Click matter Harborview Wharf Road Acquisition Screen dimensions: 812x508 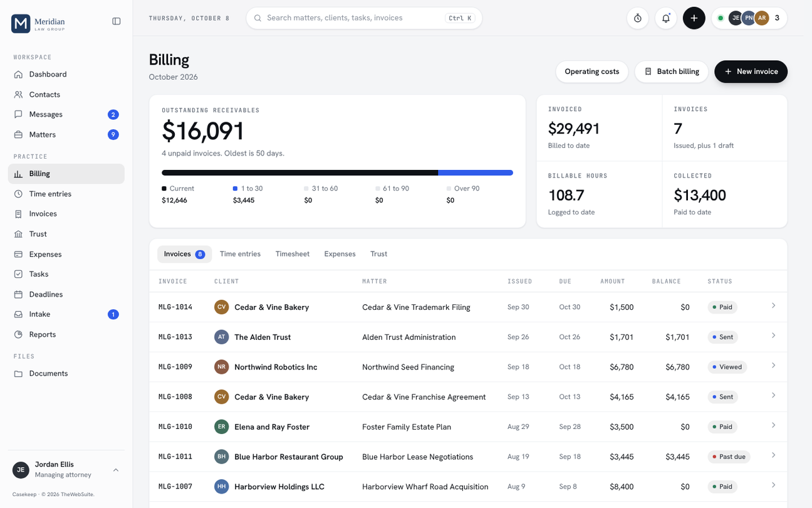pyautogui.click(x=425, y=487)
